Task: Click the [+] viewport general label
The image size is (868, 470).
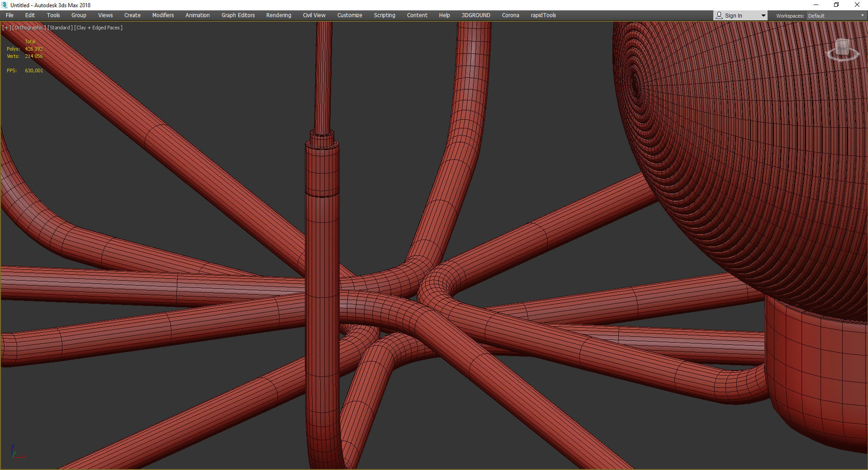Action: click(x=6, y=28)
